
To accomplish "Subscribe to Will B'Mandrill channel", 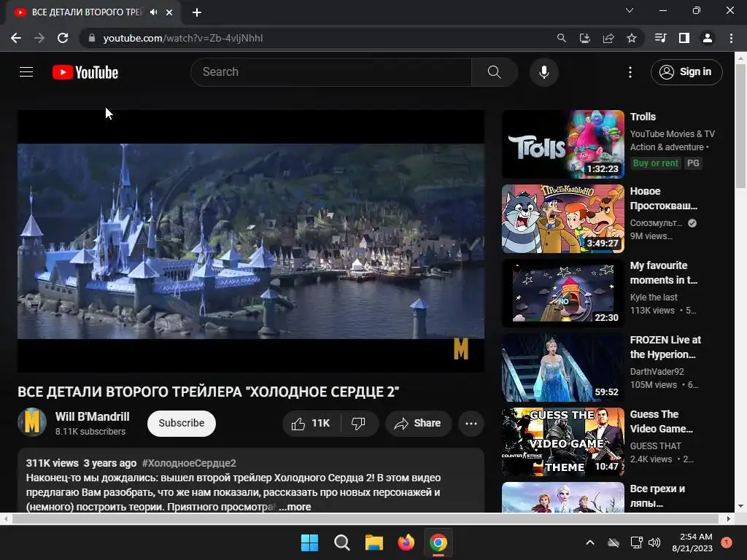I will click(x=182, y=424).
